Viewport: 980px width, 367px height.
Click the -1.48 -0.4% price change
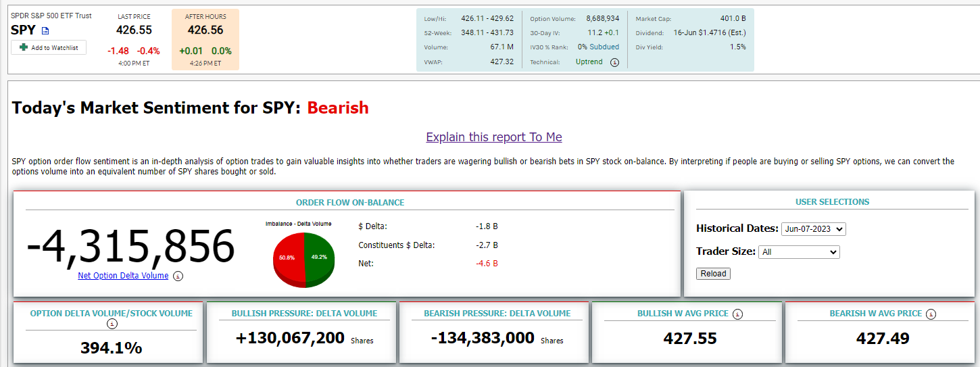pos(134,51)
